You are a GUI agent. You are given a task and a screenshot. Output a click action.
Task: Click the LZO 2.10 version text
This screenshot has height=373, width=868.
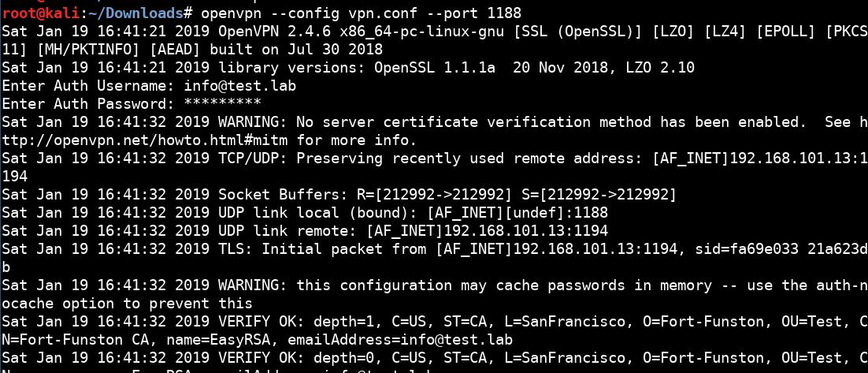coord(662,68)
